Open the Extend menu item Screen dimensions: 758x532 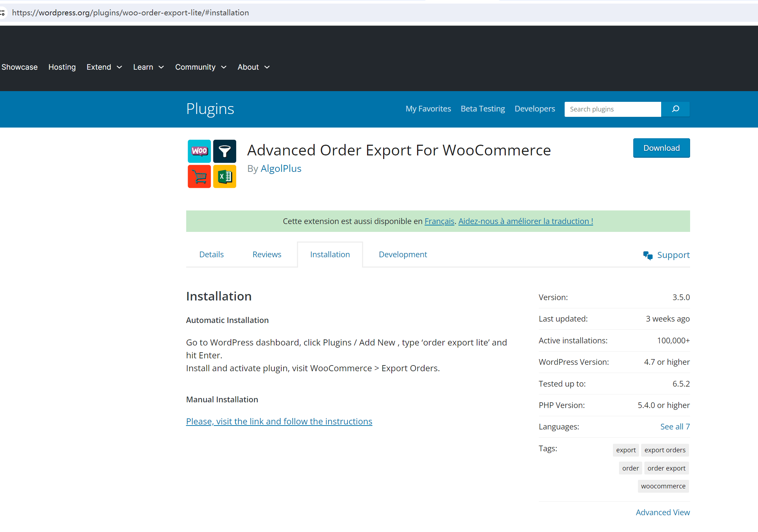click(x=99, y=67)
